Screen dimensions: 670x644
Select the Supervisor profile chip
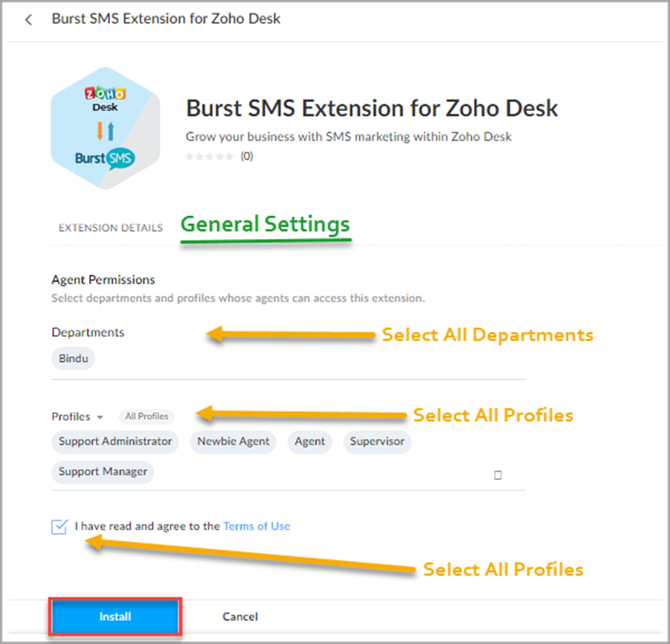[377, 441]
